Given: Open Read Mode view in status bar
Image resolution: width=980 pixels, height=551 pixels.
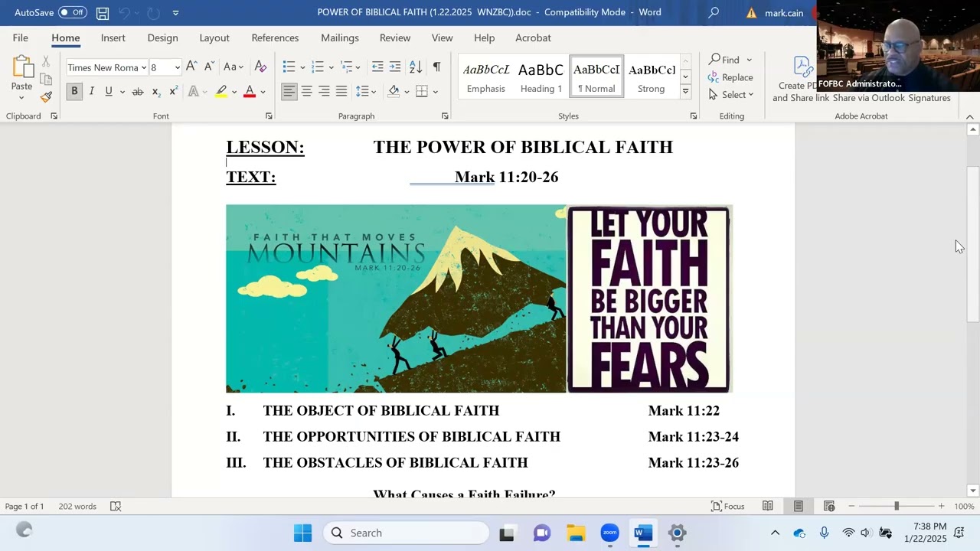Looking at the screenshot, I should tap(767, 506).
